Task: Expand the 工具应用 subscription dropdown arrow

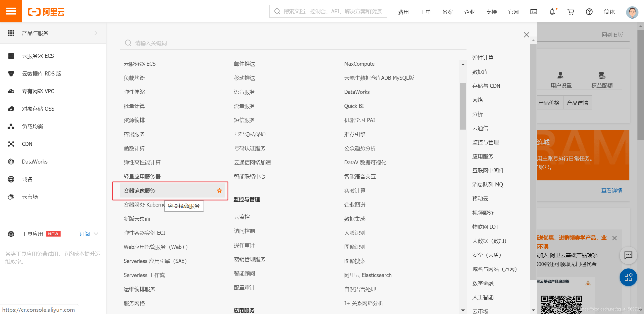Action: [x=96, y=234]
